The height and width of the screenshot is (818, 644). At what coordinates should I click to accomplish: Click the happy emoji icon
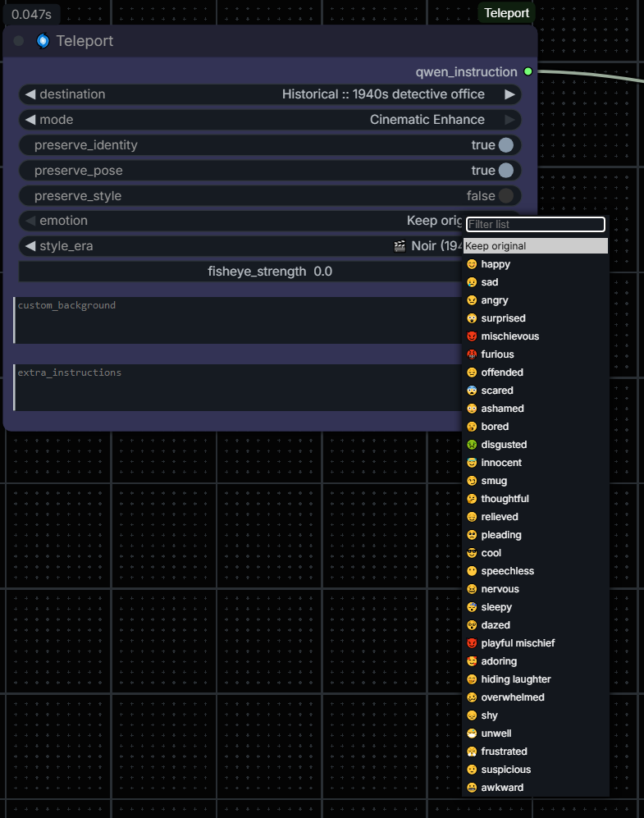(x=472, y=264)
